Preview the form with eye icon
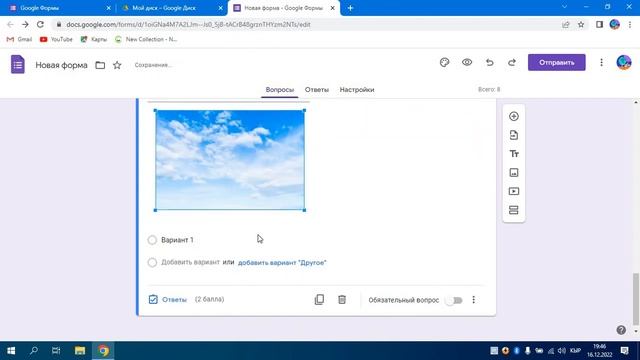The image size is (640, 360). [467, 62]
